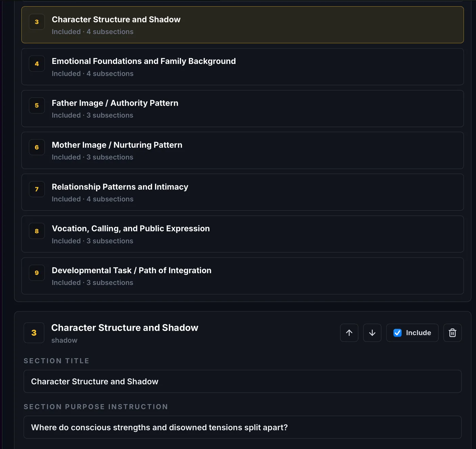Click number badge 3 in the section list
The width and height of the screenshot is (476, 449).
point(37,22)
